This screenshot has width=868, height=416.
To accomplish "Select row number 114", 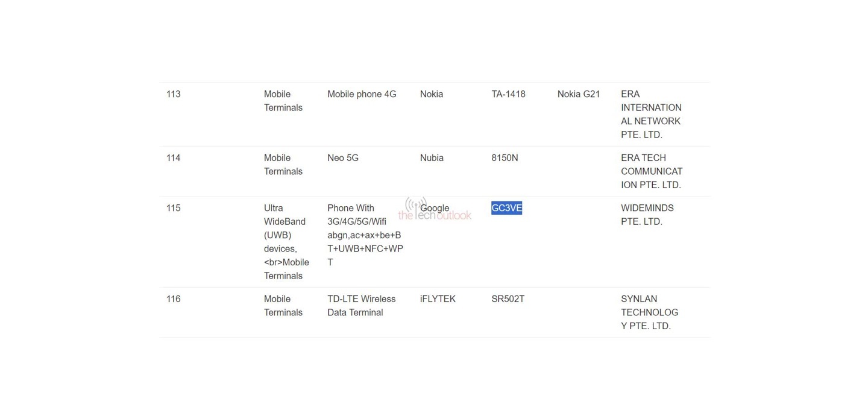I will (x=174, y=158).
